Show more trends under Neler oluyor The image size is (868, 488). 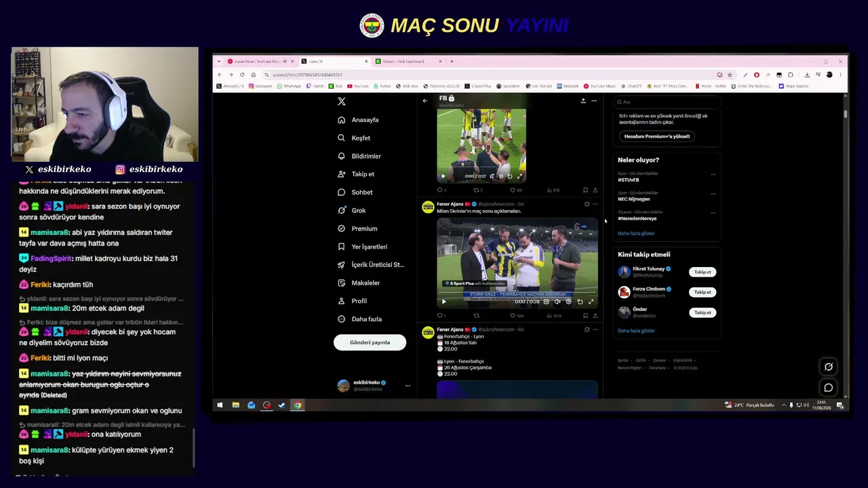point(636,233)
